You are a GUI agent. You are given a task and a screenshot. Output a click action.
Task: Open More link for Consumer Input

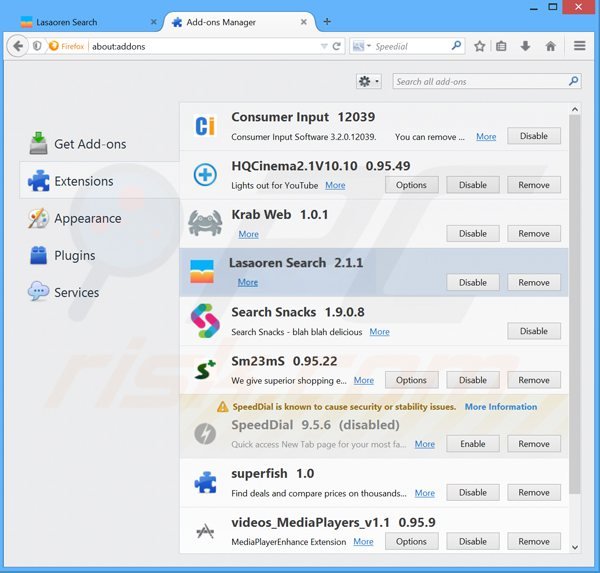[x=486, y=137]
